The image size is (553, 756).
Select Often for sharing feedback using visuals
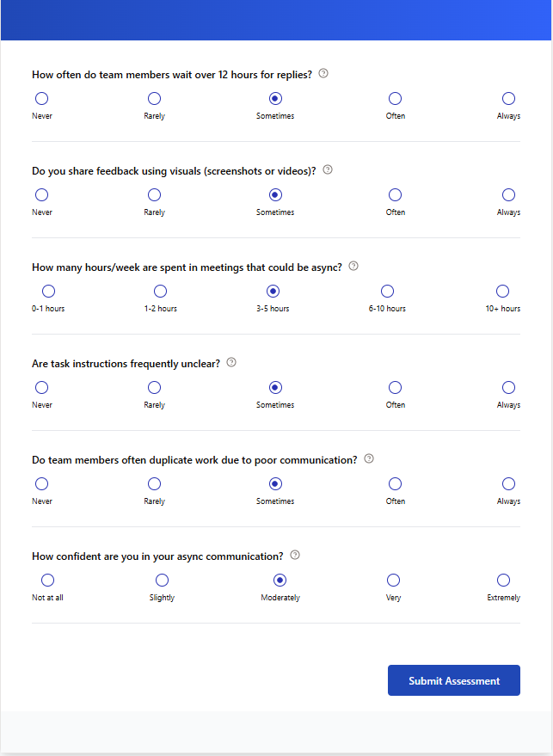(x=395, y=194)
